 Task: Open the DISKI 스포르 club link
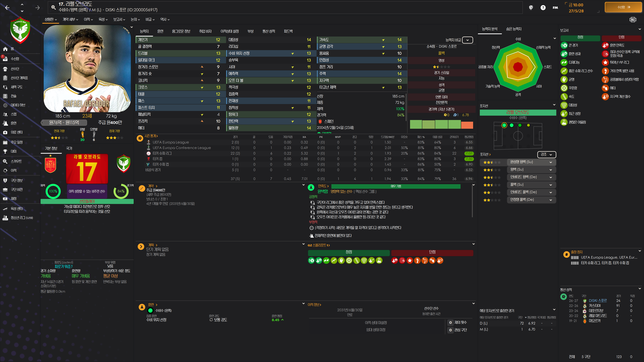tap(598, 300)
